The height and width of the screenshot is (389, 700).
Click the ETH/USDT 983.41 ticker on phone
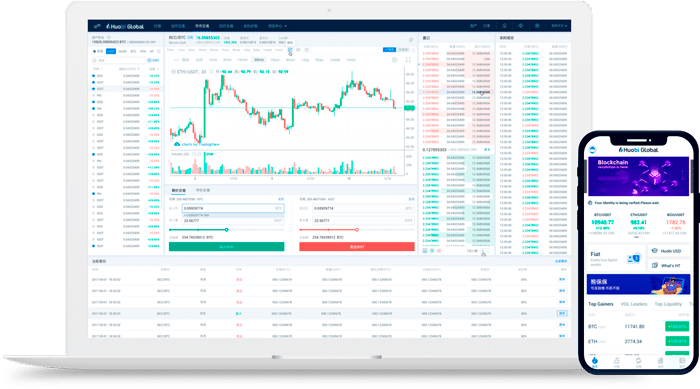[x=638, y=223]
